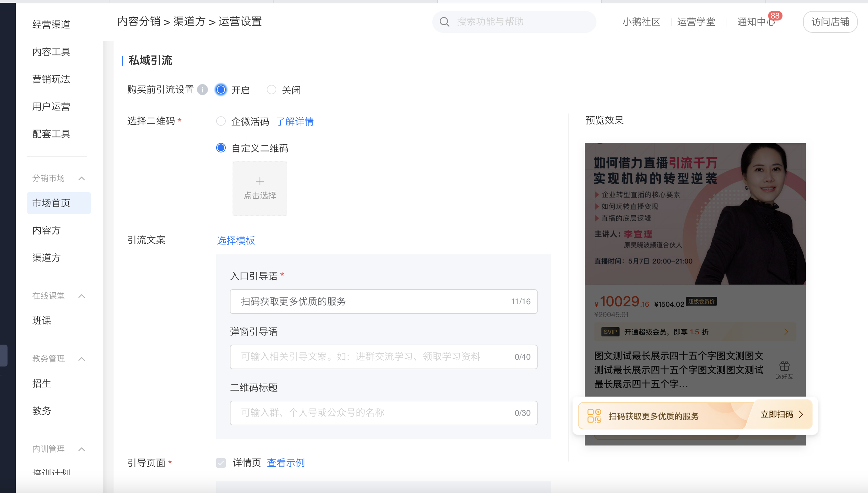The height and width of the screenshot is (493, 868).
Task: Click the info icon beside 购买前引流设置
Action: (x=202, y=90)
